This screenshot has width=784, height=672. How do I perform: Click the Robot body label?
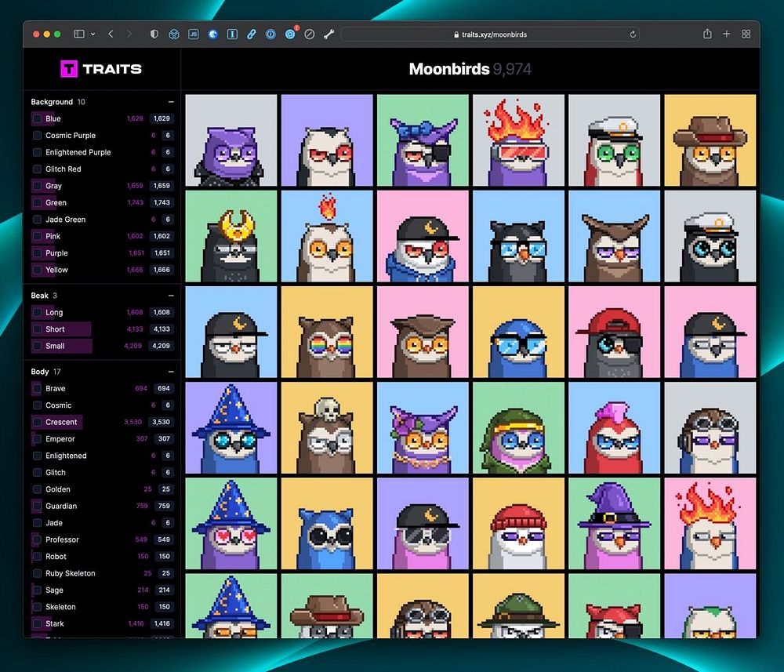tap(56, 557)
